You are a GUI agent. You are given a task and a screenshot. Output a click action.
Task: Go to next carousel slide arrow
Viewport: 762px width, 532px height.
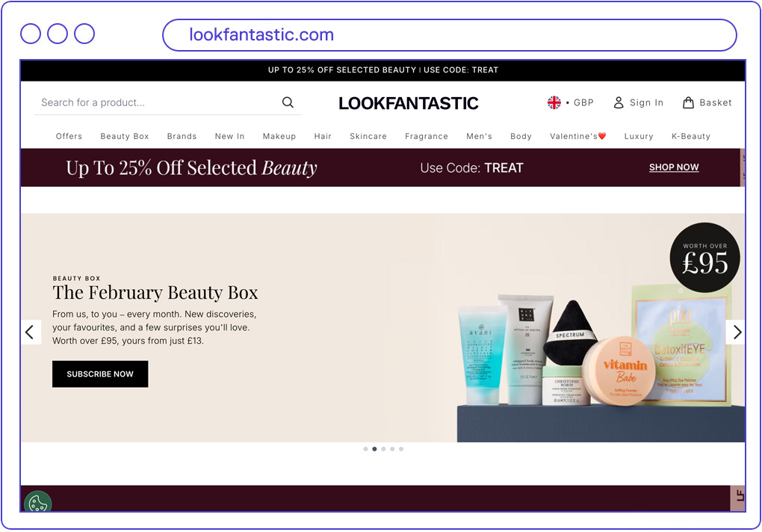(736, 332)
